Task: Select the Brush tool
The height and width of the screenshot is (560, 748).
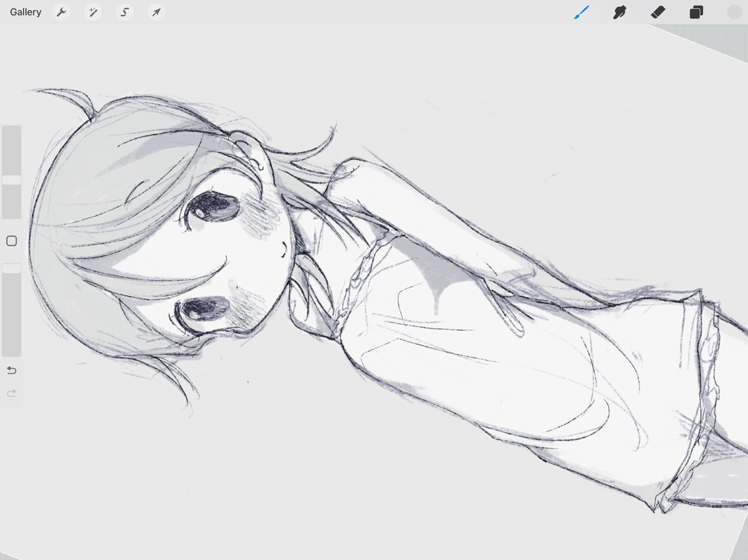Action: [581, 12]
